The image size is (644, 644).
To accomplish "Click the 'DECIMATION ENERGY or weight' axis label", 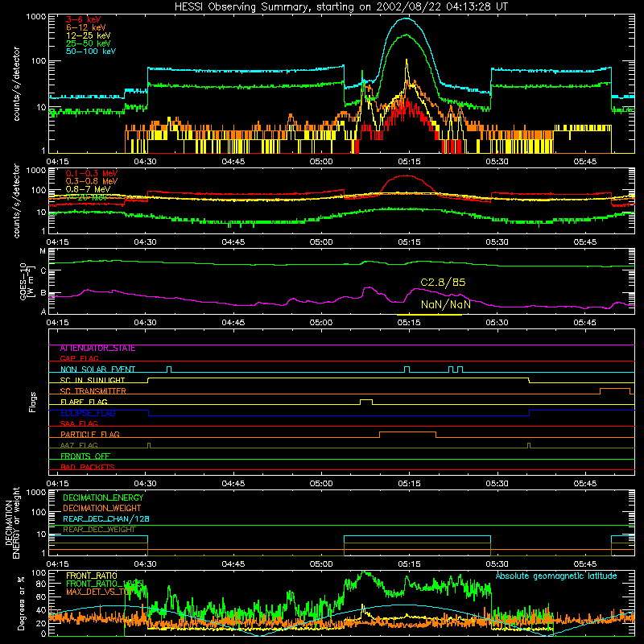I will (12, 522).
